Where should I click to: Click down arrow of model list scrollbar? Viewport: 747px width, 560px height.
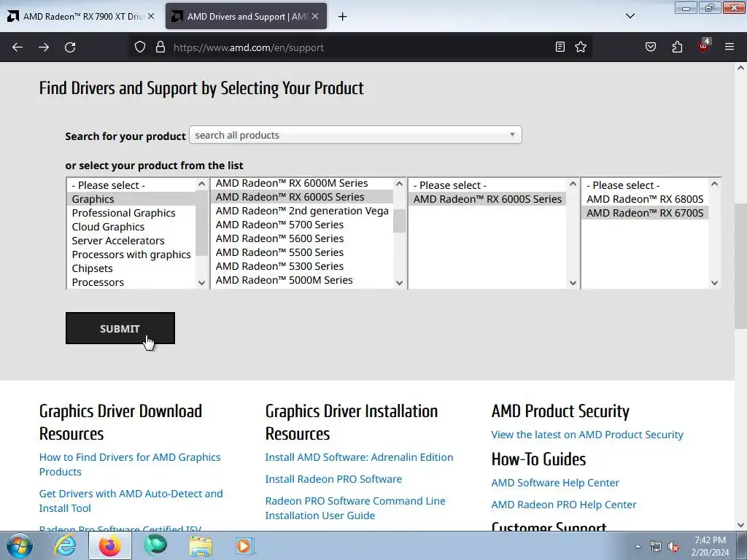tap(714, 282)
